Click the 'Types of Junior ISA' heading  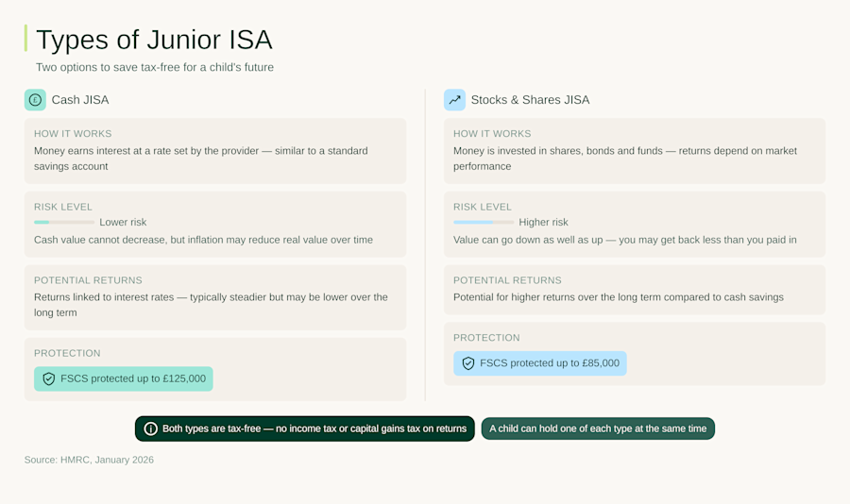click(x=154, y=40)
